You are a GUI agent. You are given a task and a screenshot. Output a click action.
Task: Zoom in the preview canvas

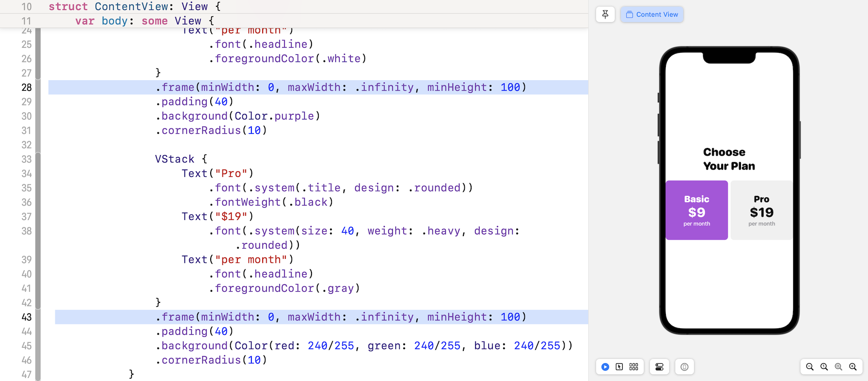(853, 367)
